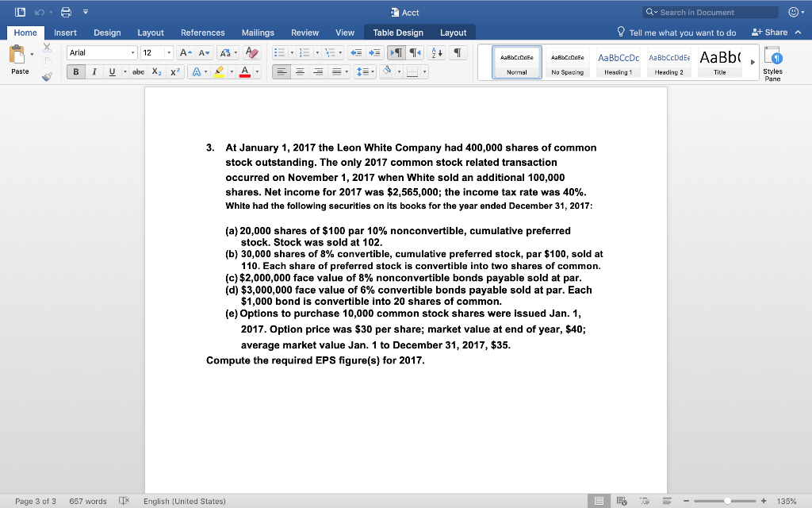The width and height of the screenshot is (812, 508).
Task: Increase zoom level with the plus control
Action: [x=764, y=501]
